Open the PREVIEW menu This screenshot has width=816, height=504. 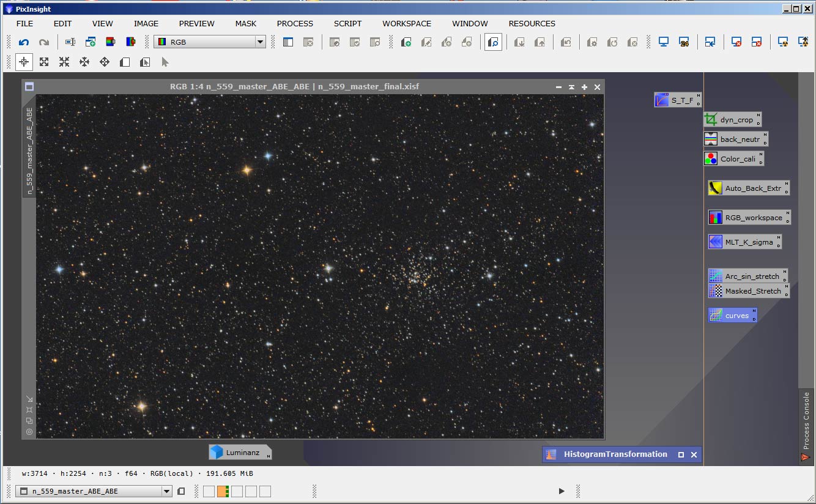(x=197, y=23)
